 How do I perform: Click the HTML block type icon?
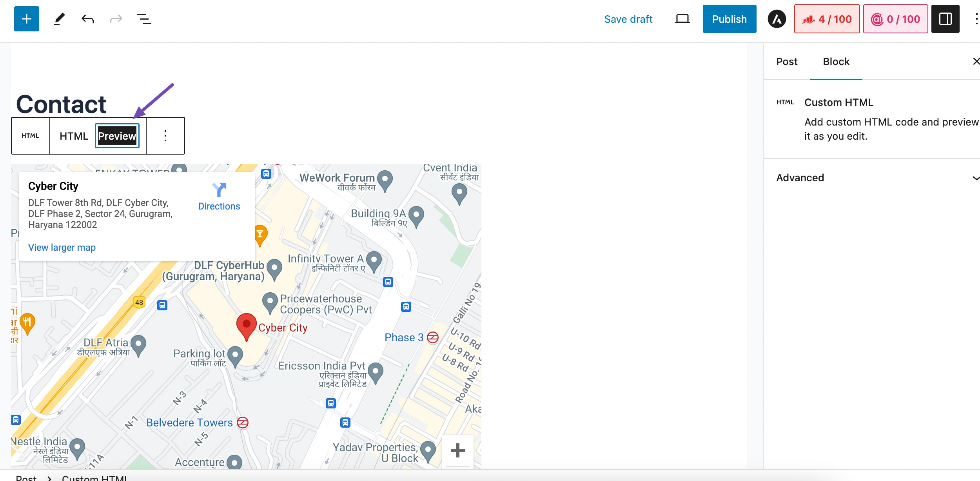click(x=30, y=136)
